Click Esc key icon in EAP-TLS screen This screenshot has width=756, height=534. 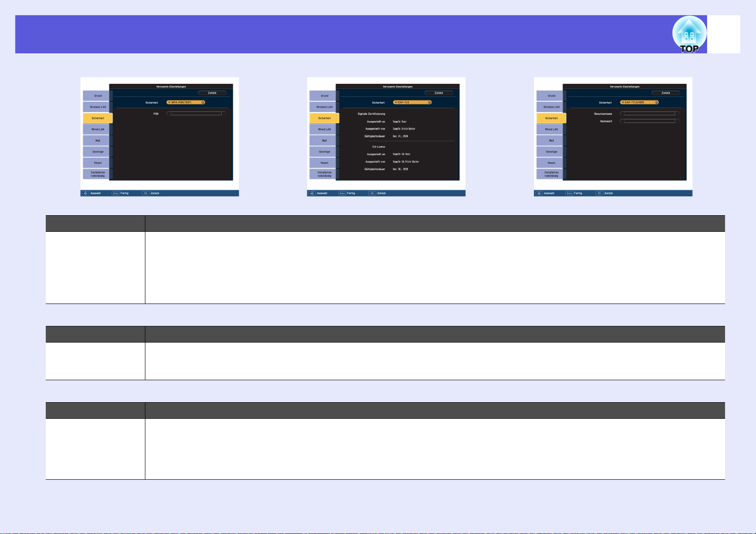click(372, 193)
